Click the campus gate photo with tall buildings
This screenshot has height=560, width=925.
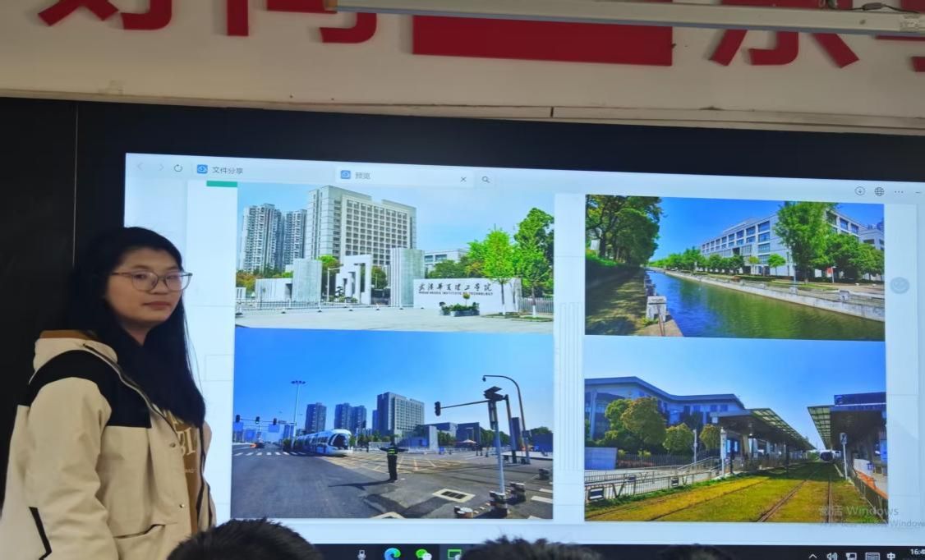pyautogui.click(x=394, y=256)
